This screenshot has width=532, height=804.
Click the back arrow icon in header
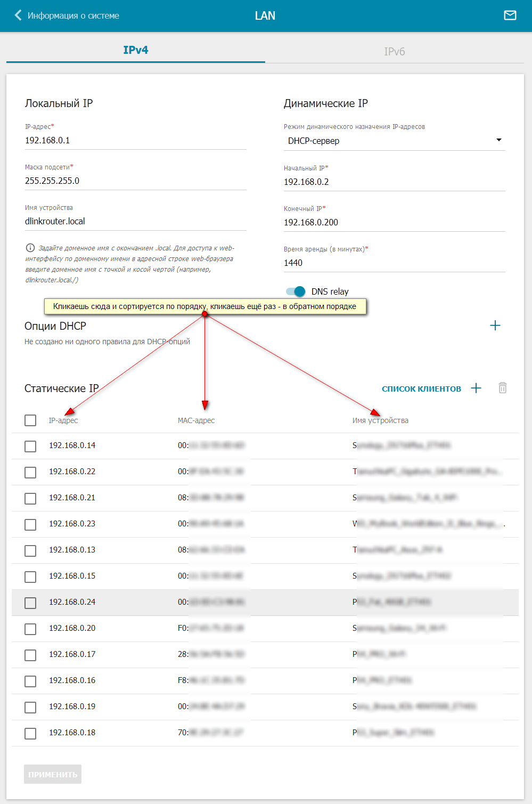[18, 15]
